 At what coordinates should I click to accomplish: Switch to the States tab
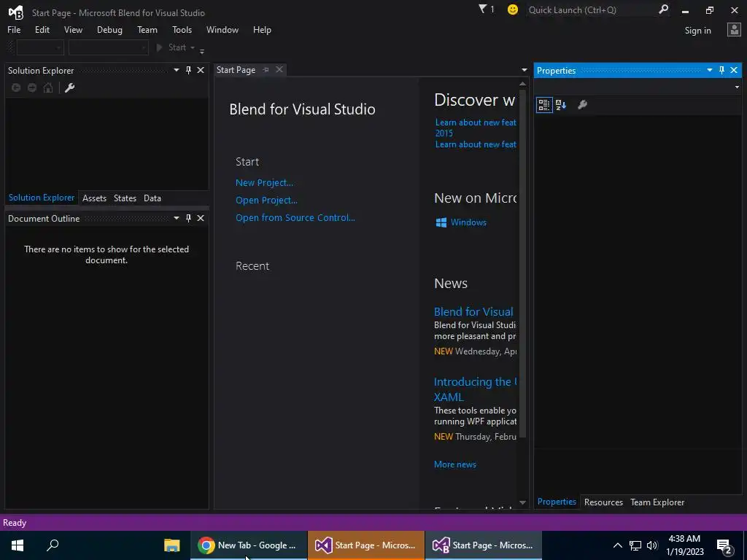(x=125, y=198)
